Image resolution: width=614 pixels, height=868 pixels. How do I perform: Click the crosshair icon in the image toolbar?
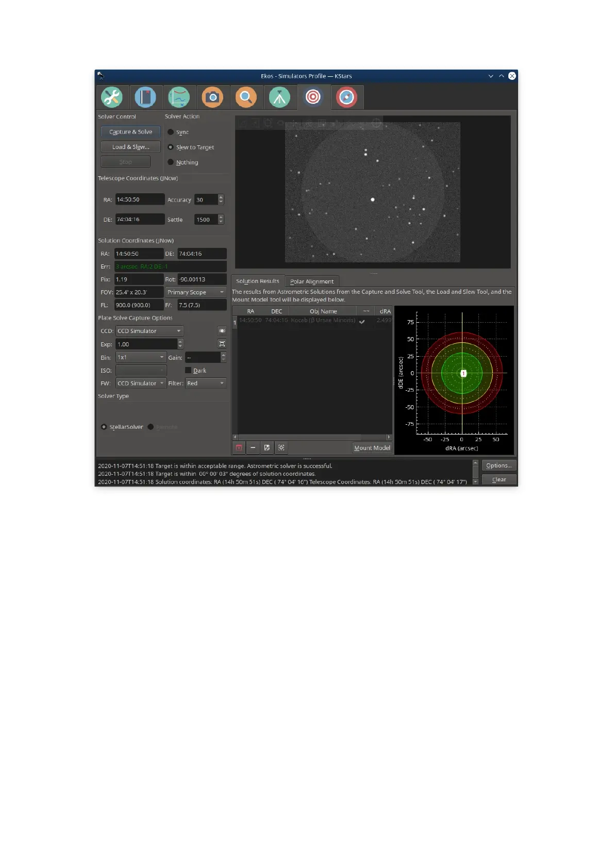point(377,123)
